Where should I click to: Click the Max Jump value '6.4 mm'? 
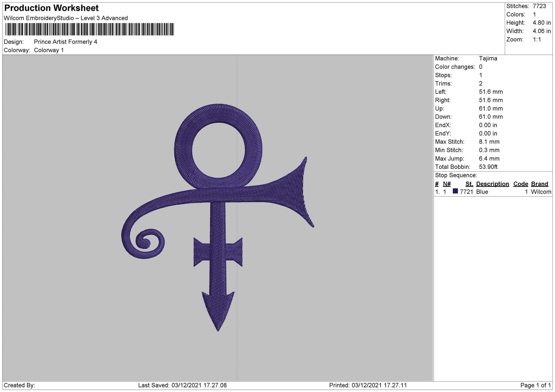point(489,159)
